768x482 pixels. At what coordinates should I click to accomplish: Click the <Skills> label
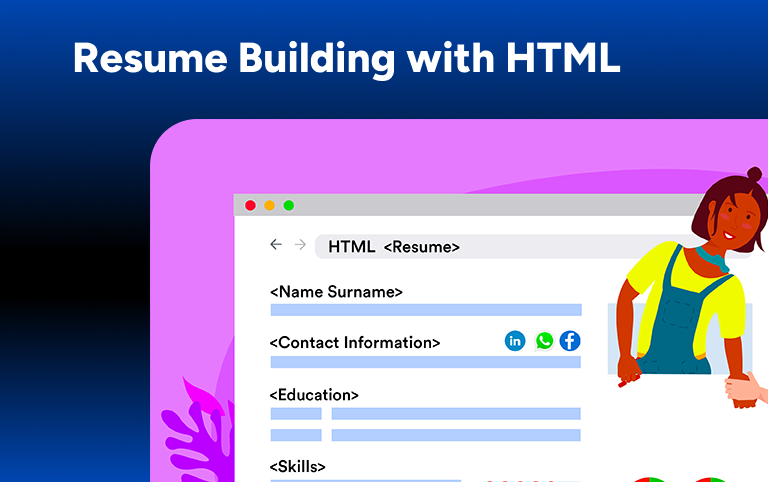tap(297, 466)
